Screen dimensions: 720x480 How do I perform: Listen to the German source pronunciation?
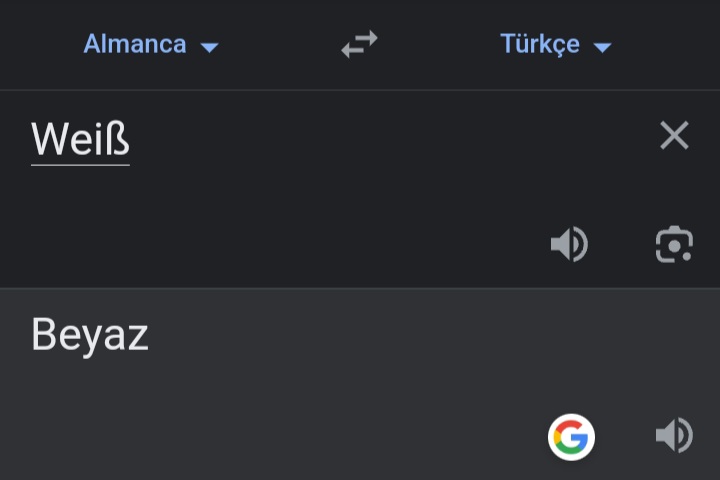tap(569, 245)
